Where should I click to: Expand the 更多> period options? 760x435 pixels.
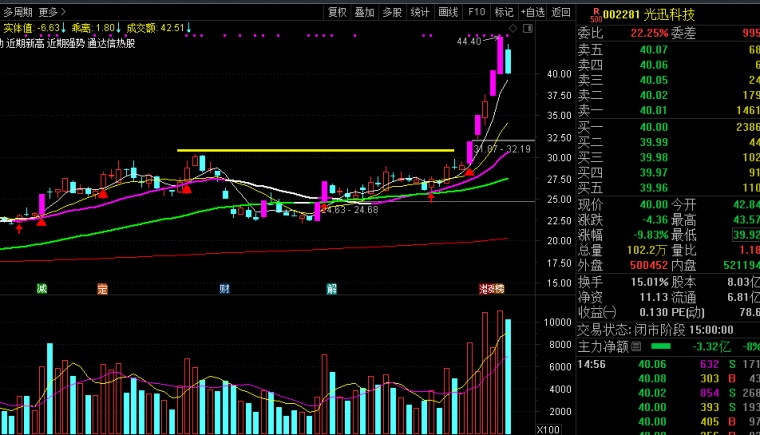(x=52, y=12)
